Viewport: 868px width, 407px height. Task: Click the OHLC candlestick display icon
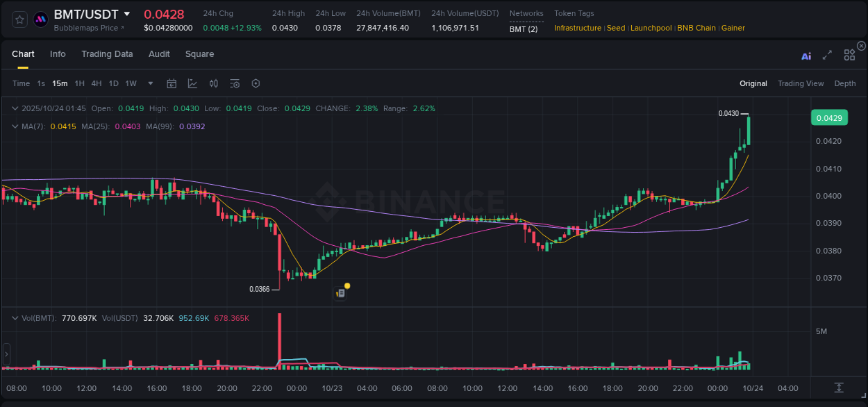pyautogui.click(x=214, y=83)
